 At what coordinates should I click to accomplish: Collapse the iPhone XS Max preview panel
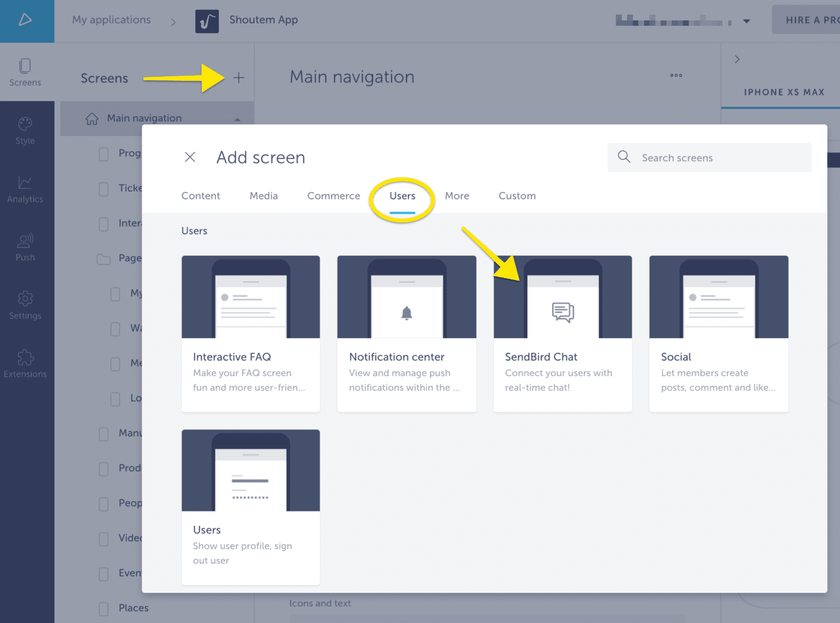pos(737,59)
